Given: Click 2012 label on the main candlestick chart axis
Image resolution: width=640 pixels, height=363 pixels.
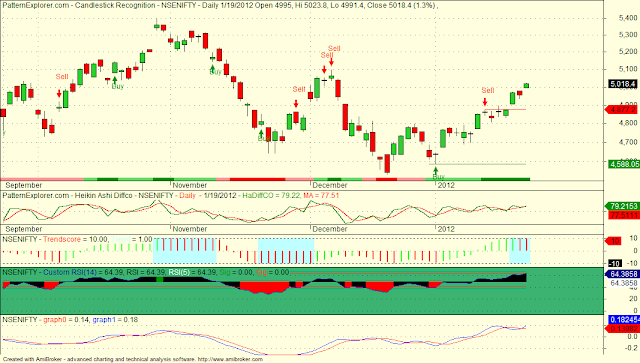Looking at the screenshot, I should click(x=446, y=185).
